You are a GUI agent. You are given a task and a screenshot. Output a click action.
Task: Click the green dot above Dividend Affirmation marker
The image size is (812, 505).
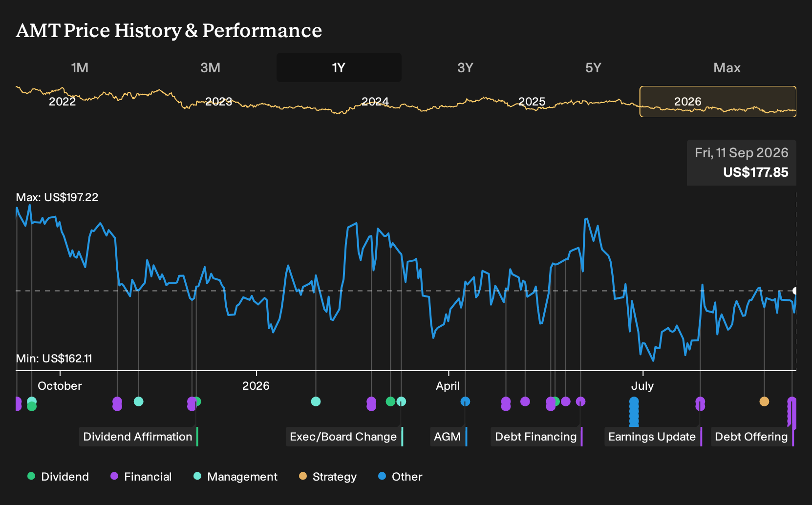coord(197,401)
